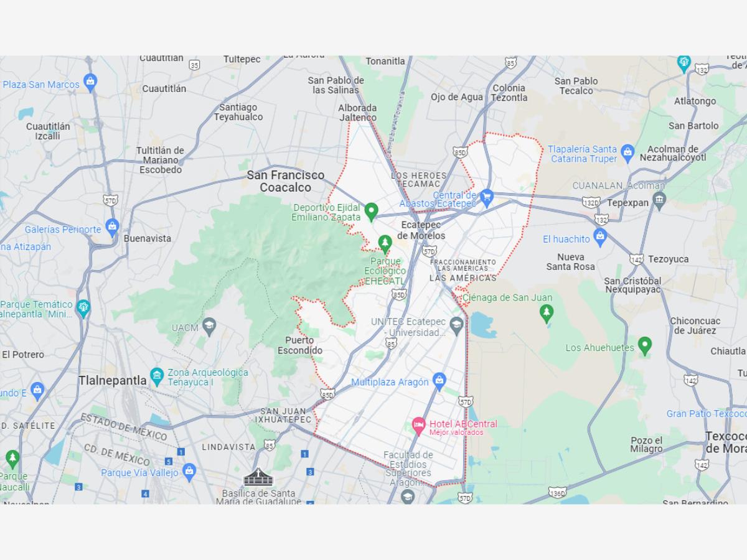Click the El huachito label text

tap(566, 239)
